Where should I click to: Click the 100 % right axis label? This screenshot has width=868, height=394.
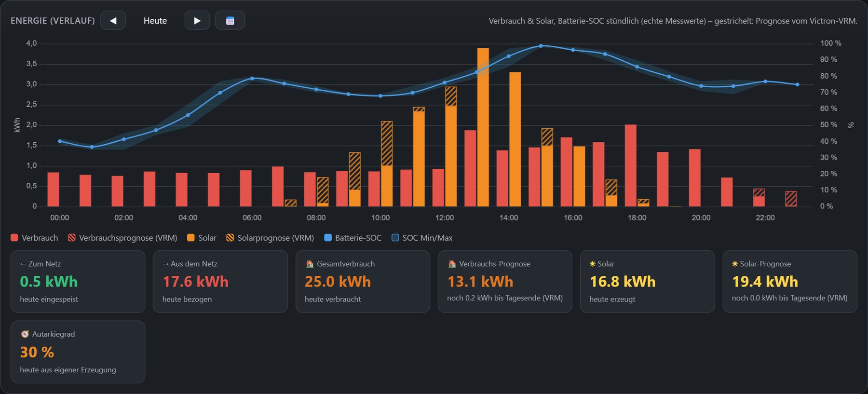[x=830, y=43]
